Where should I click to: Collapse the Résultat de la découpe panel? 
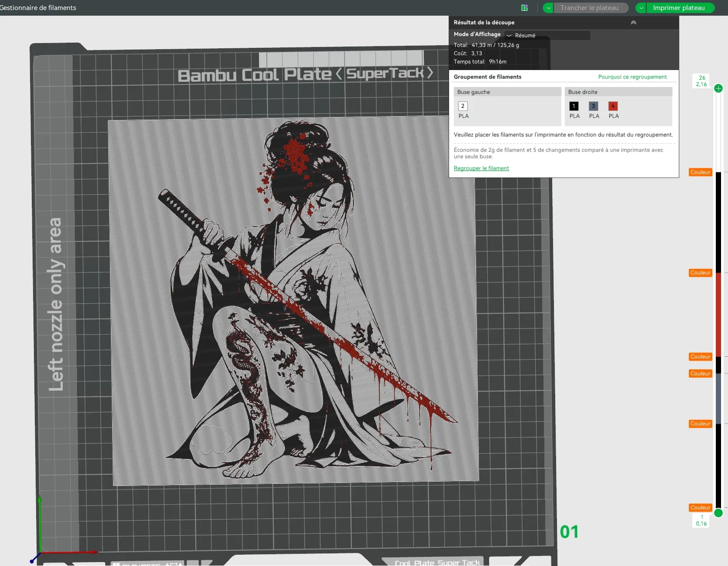[634, 22]
